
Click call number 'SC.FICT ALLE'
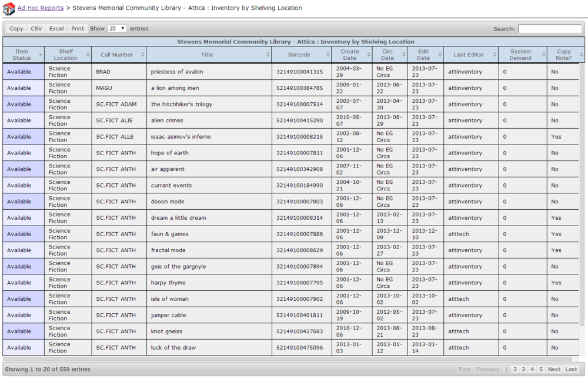pyautogui.click(x=115, y=137)
